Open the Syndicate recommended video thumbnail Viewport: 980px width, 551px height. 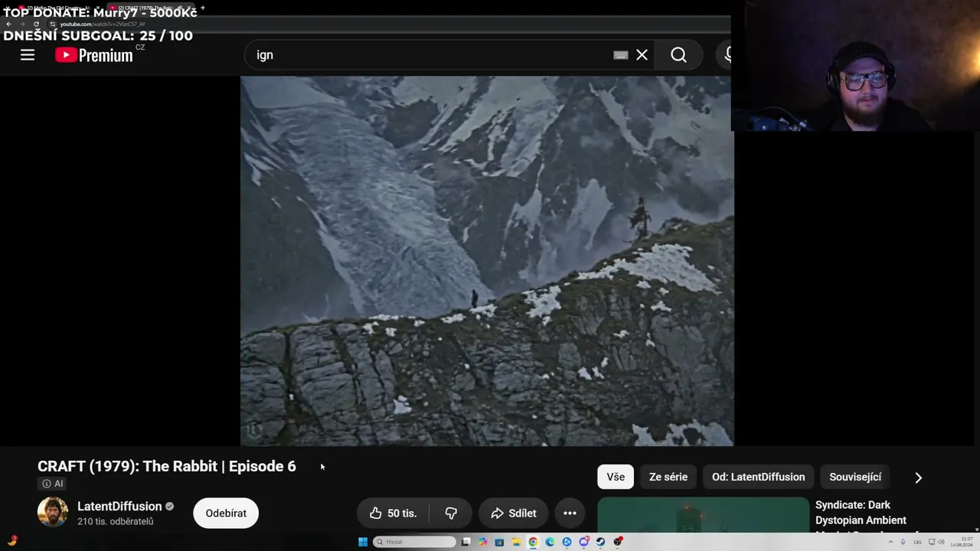pyautogui.click(x=703, y=515)
